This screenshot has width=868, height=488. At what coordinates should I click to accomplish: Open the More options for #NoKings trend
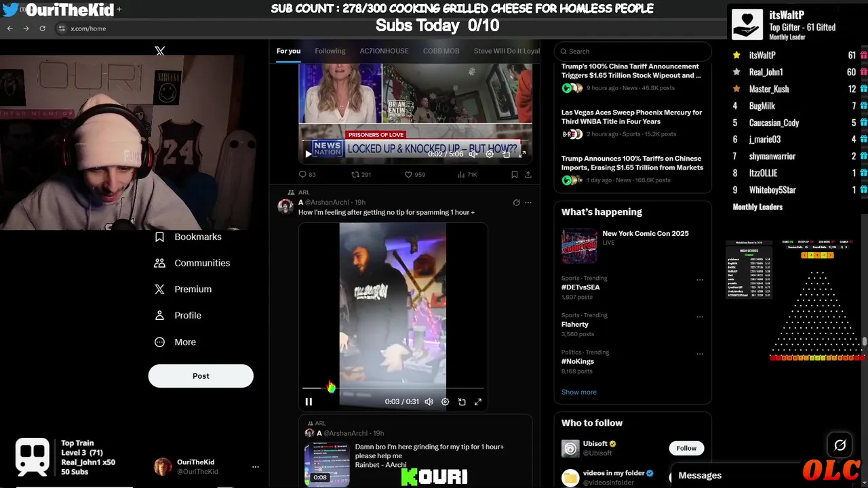pos(700,354)
